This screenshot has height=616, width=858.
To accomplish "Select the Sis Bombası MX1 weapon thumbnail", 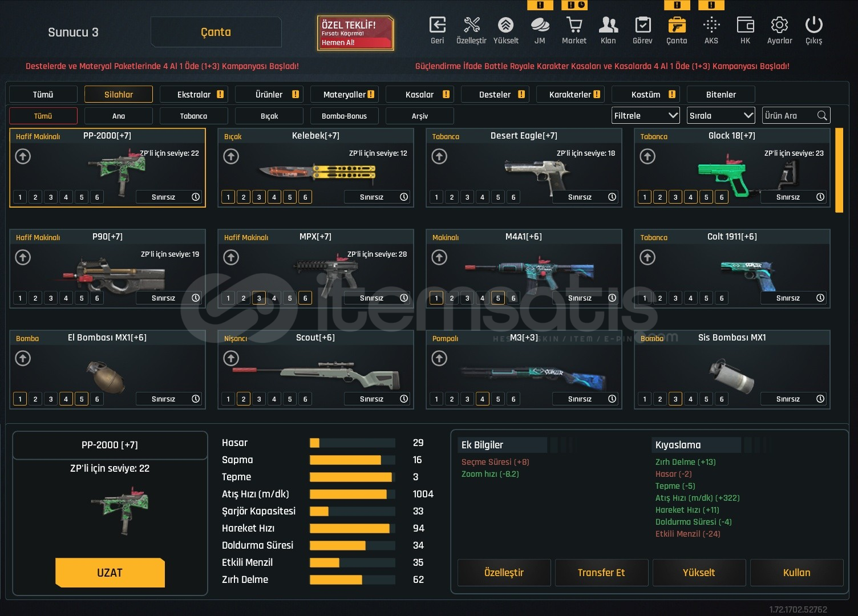I will (x=732, y=375).
